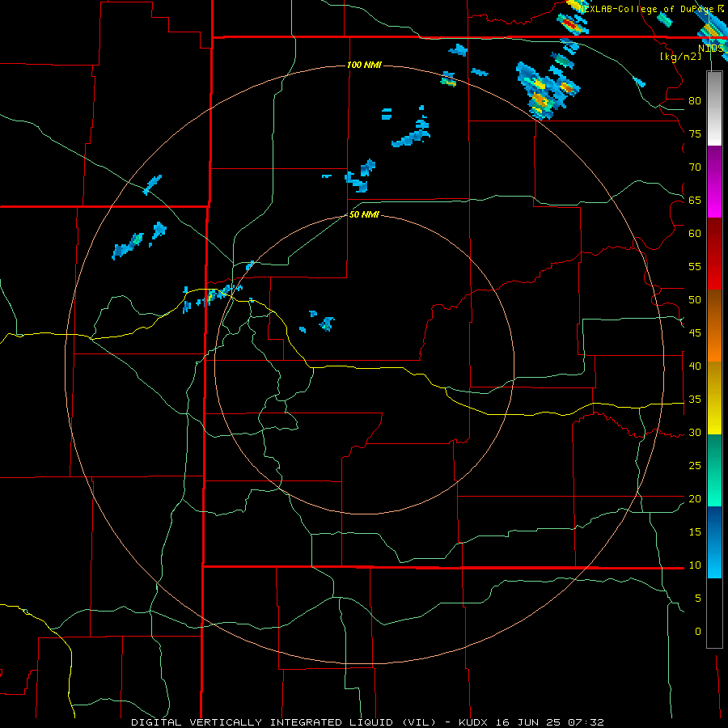The image size is (728, 728).
Task: Click the Digital Vertically Integrated Liquid title caption
Action: tap(284, 722)
